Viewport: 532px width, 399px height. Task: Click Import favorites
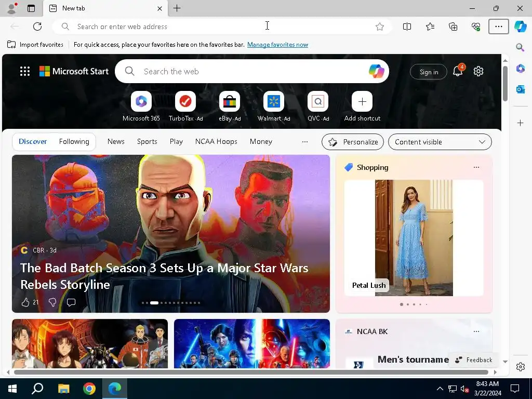coord(35,45)
